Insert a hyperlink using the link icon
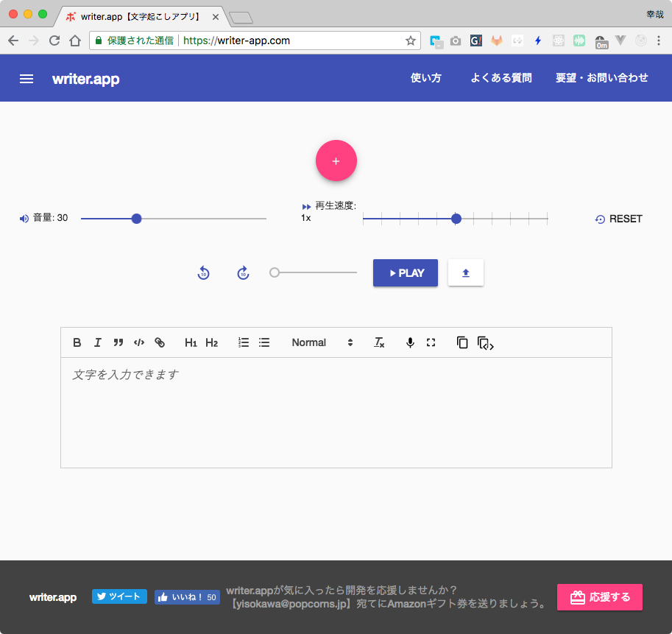 pos(160,342)
